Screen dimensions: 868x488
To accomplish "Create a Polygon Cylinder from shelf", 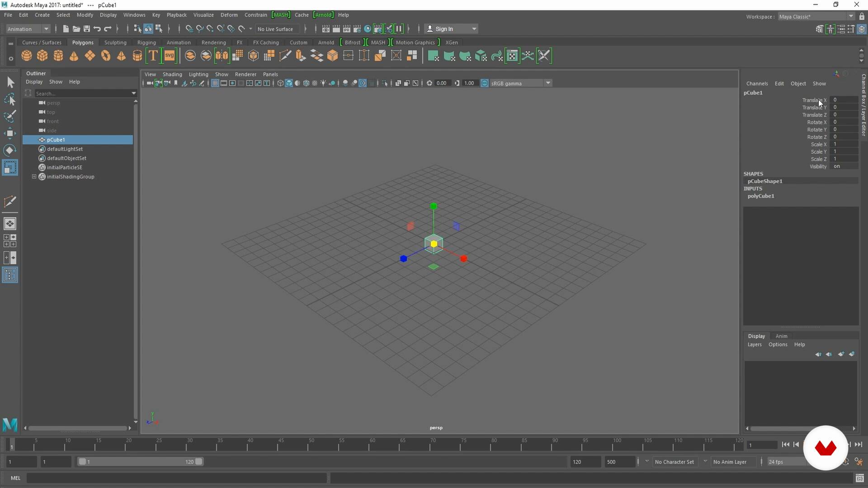I will pyautogui.click(x=58, y=56).
